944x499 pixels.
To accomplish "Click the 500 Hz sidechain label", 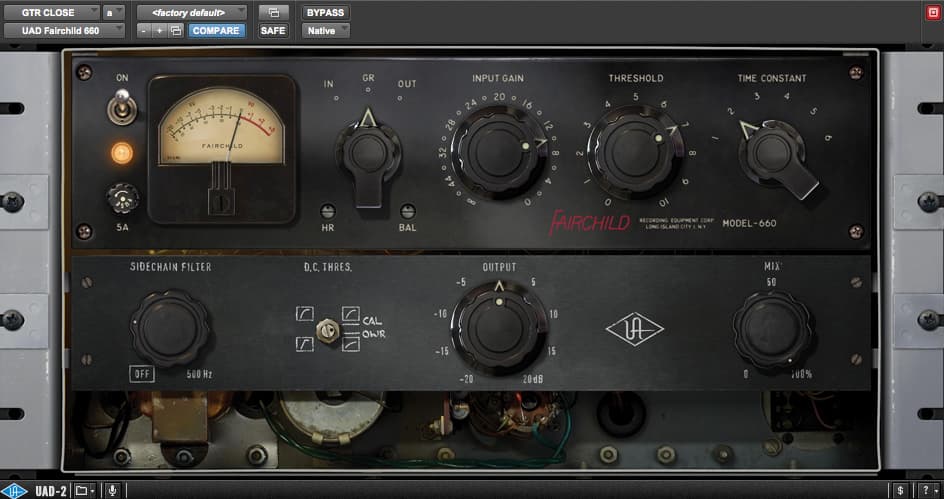I will click(199, 374).
